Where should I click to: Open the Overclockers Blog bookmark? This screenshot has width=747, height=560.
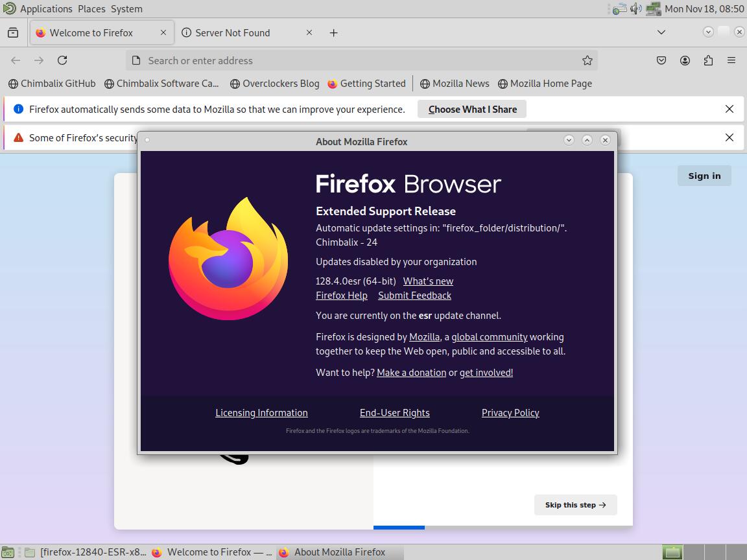(x=274, y=84)
